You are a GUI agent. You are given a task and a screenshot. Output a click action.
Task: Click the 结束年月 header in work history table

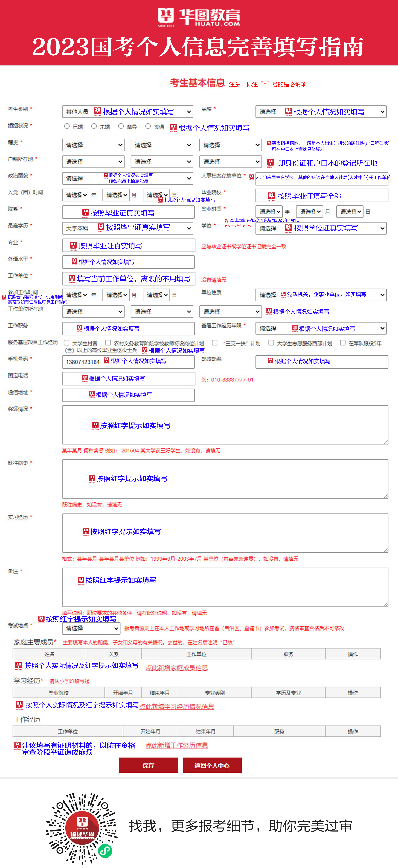point(206,731)
